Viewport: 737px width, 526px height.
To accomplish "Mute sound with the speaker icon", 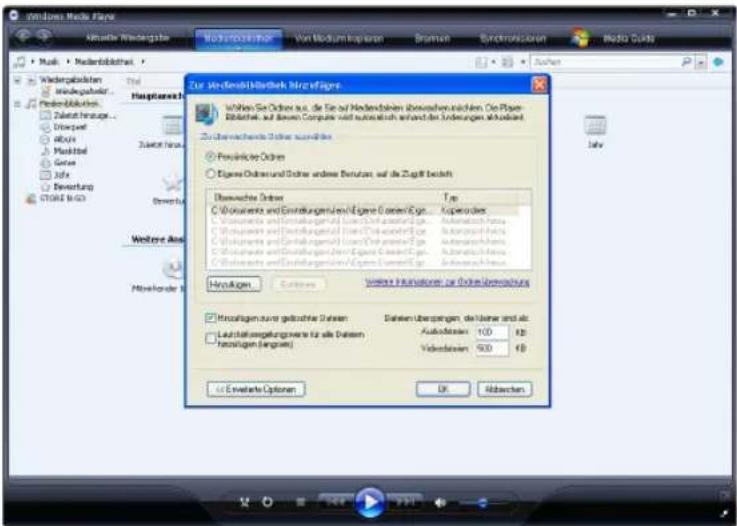I will coord(440,503).
